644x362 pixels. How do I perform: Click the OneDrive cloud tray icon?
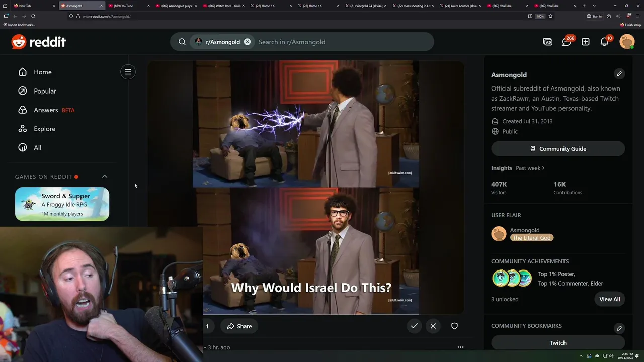pyautogui.click(x=597, y=356)
